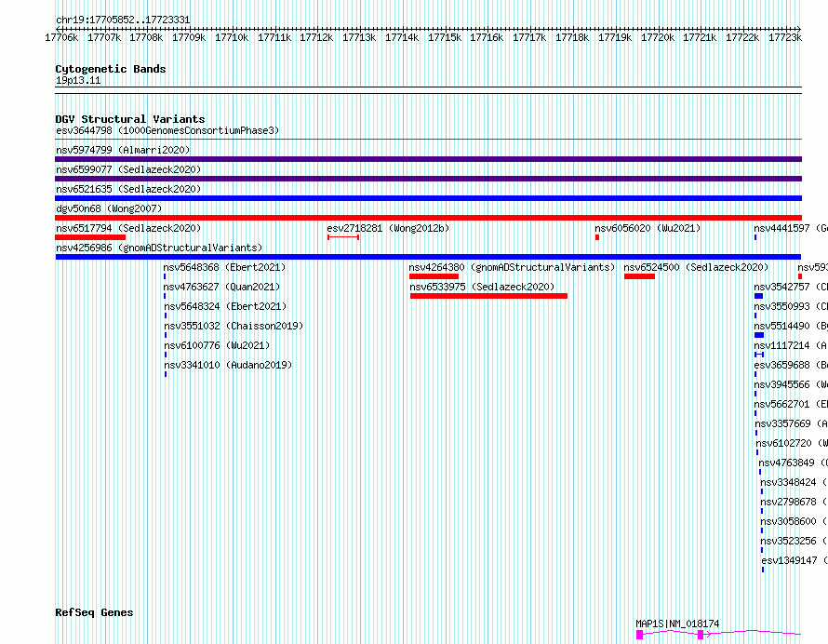This screenshot has height=644, width=828.
Task: Click the 17706k ruler tick label
Action: point(61,37)
